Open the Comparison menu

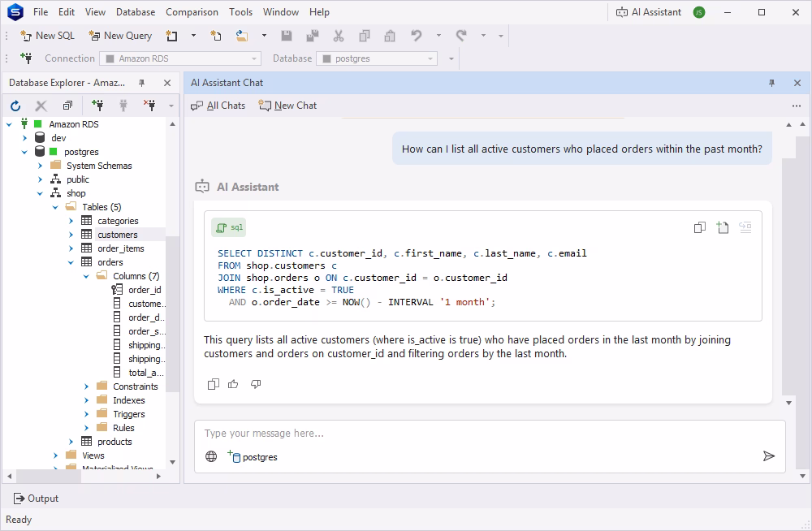[x=192, y=12]
